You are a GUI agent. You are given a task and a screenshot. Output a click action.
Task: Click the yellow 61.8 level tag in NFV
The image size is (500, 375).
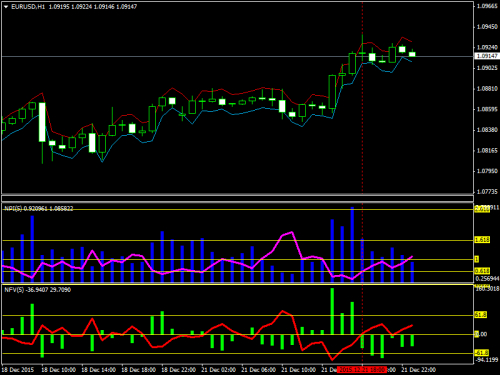[481, 315]
